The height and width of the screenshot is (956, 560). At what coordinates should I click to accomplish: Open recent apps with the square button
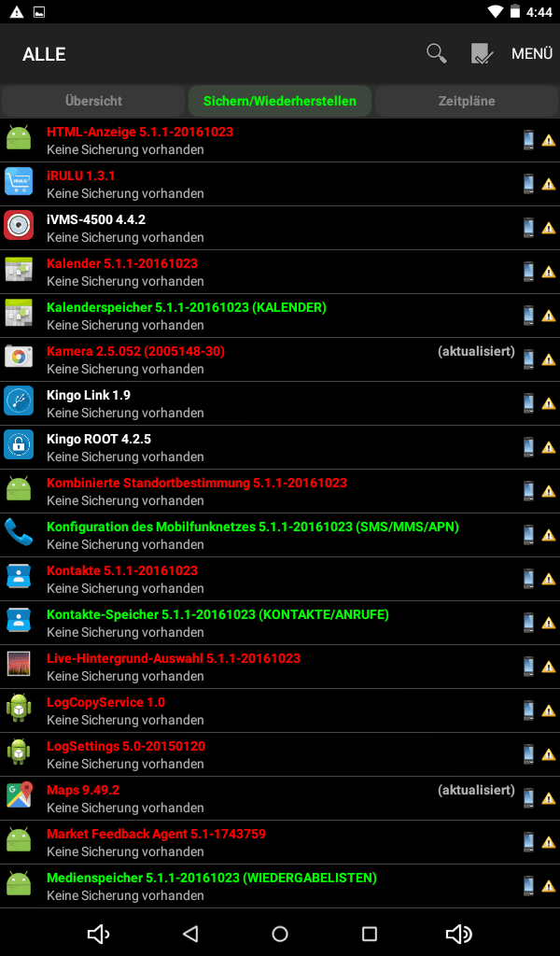point(370,934)
